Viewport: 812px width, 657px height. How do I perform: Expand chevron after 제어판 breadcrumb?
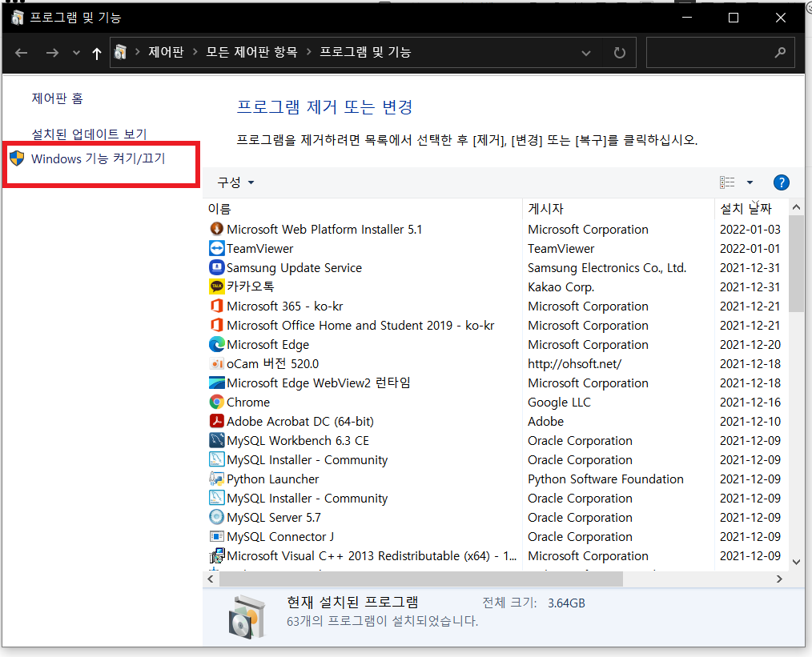(195, 52)
